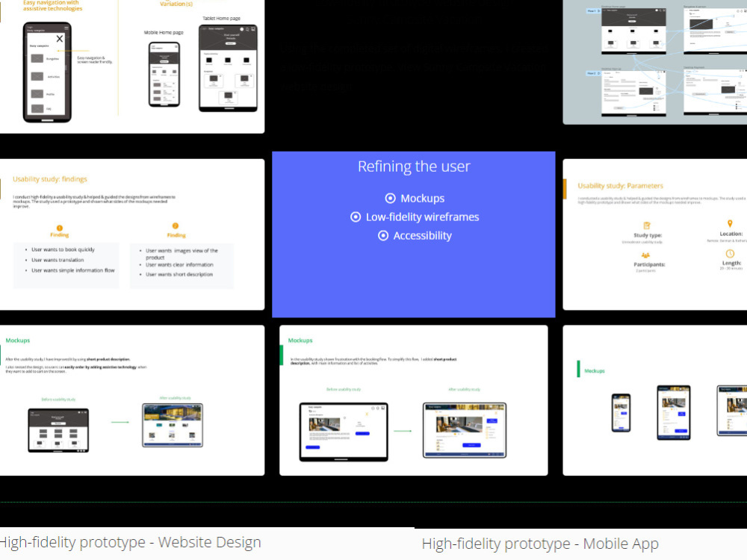Click the 'Usability study: findings' title
Image resolution: width=747 pixels, height=560 pixels.
coord(50,179)
